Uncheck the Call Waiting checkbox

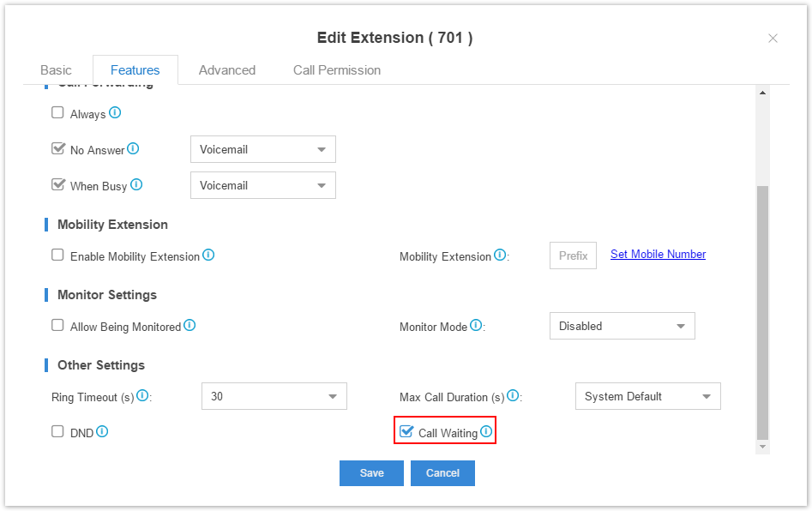click(406, 430)
